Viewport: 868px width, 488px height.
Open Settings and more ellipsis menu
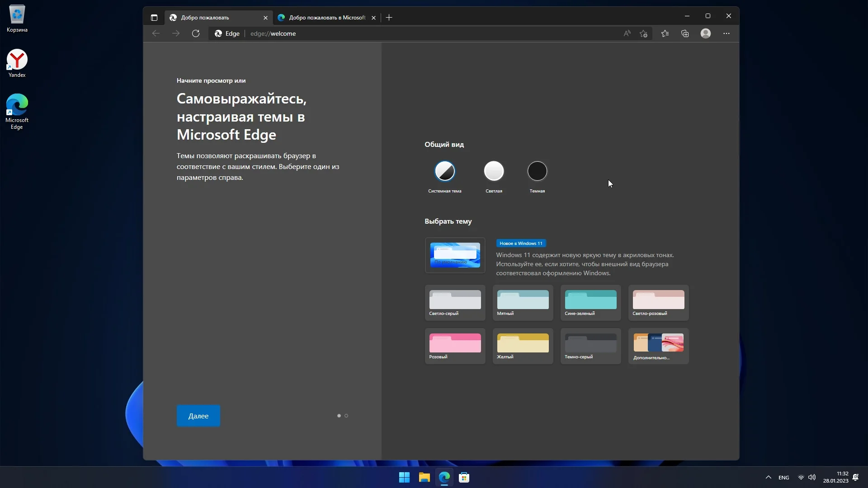click(x=726, y=33)
